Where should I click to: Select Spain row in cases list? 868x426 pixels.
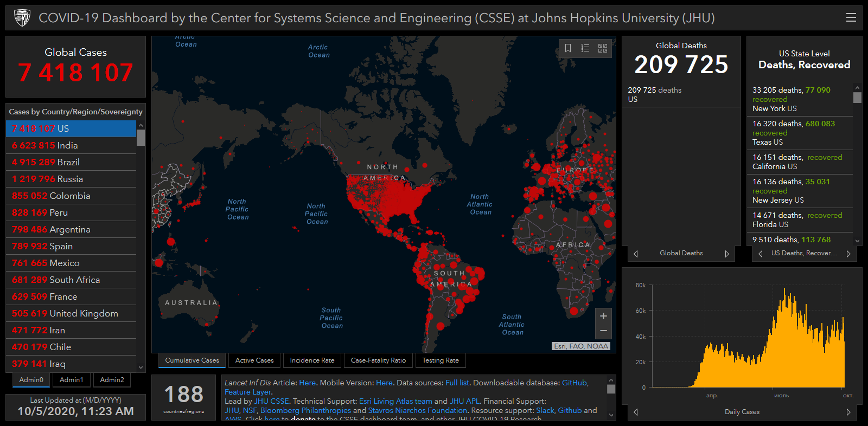tap(71, 246)
